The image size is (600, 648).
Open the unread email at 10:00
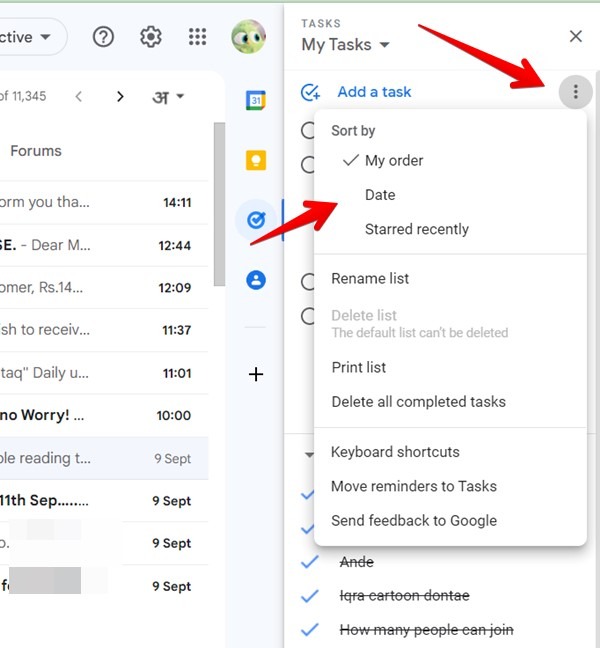(x=104, y=415)
